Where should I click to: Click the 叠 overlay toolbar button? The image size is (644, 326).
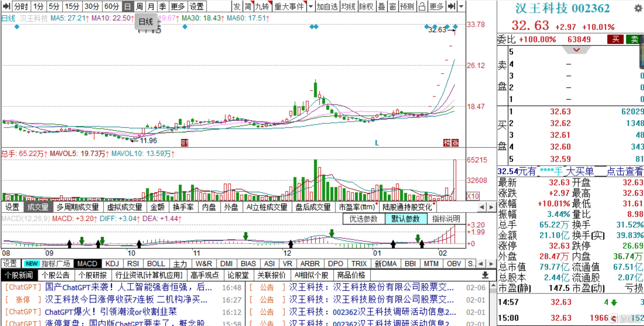point(381,6)
